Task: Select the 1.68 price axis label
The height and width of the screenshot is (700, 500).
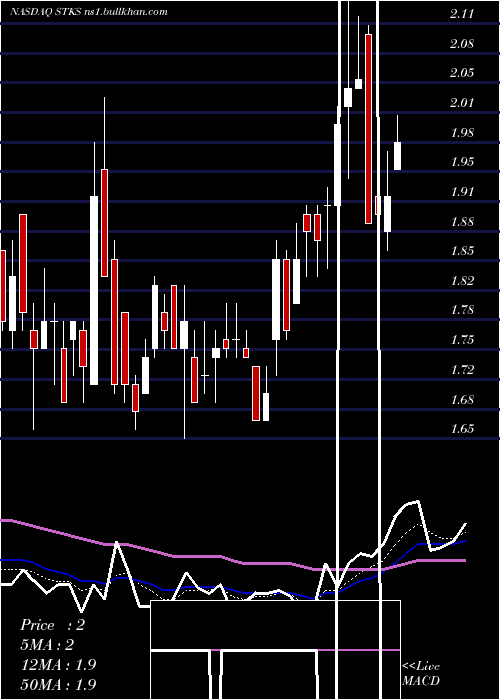Action: point(462,399)
